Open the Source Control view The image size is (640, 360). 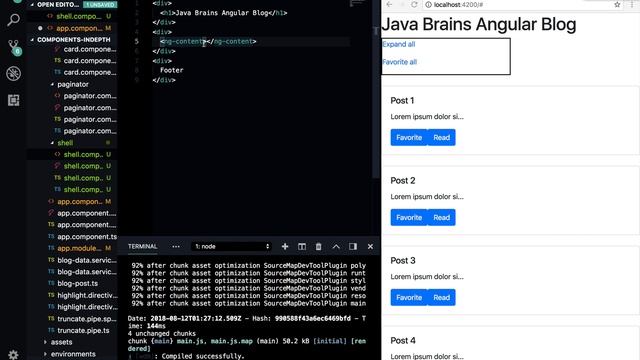tap(14, 47)
